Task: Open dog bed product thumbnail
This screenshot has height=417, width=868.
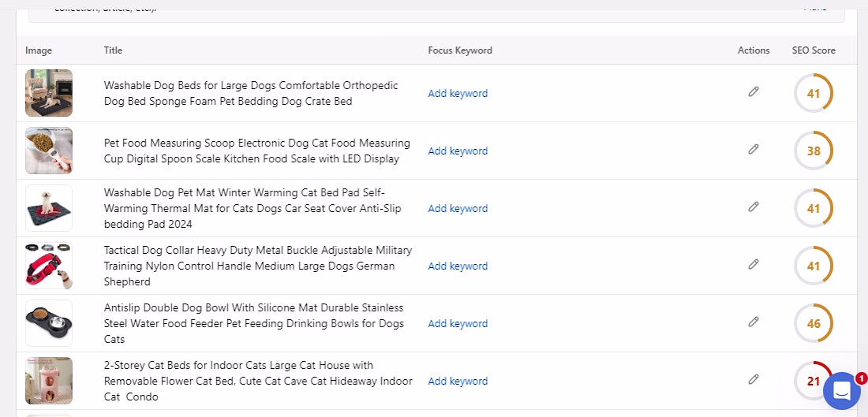Action: coord(49,93)
